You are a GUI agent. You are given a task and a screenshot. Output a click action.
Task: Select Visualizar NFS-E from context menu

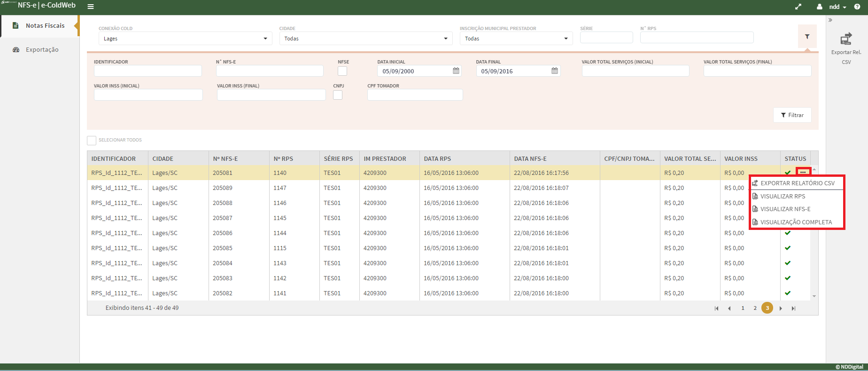tap(785, 209)
